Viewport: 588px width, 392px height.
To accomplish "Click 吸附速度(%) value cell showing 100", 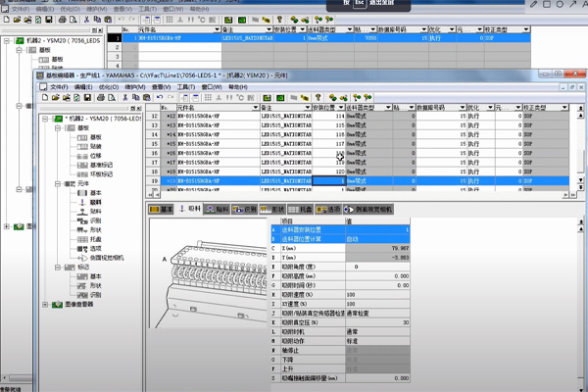I will pyautogui.click(x=377, y=294).
